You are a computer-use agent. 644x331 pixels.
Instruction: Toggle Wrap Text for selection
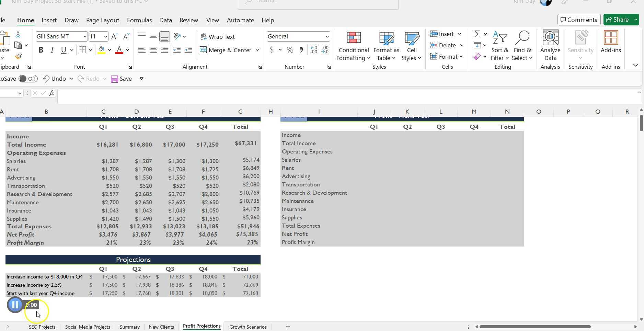218,37
